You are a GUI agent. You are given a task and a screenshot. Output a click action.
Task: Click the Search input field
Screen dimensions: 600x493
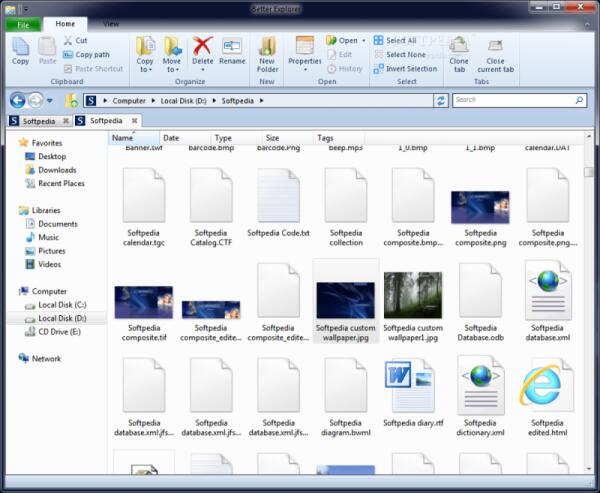coord(515,101)
